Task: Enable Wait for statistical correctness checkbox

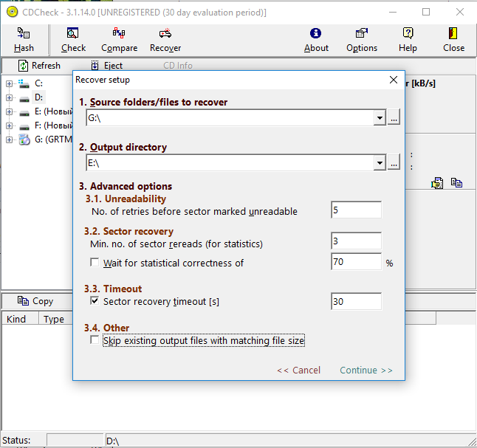Action: 95,262
